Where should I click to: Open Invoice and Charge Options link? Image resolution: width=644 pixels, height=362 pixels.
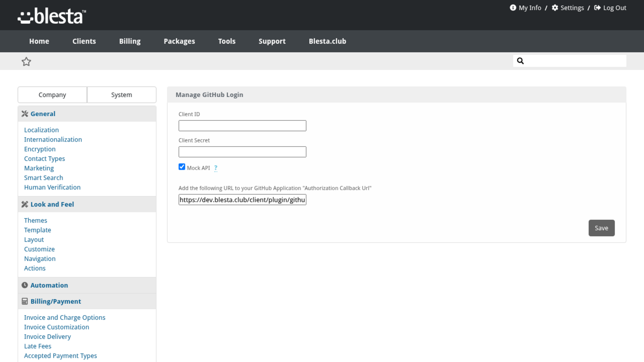[65, 317]
